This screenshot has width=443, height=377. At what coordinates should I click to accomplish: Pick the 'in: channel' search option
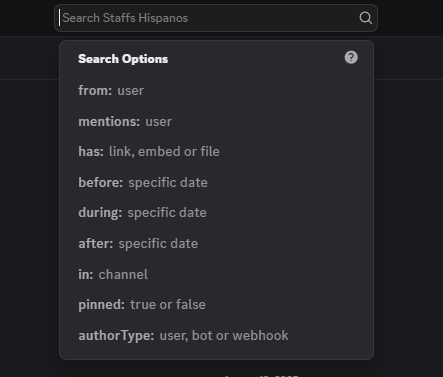point(216,274)
